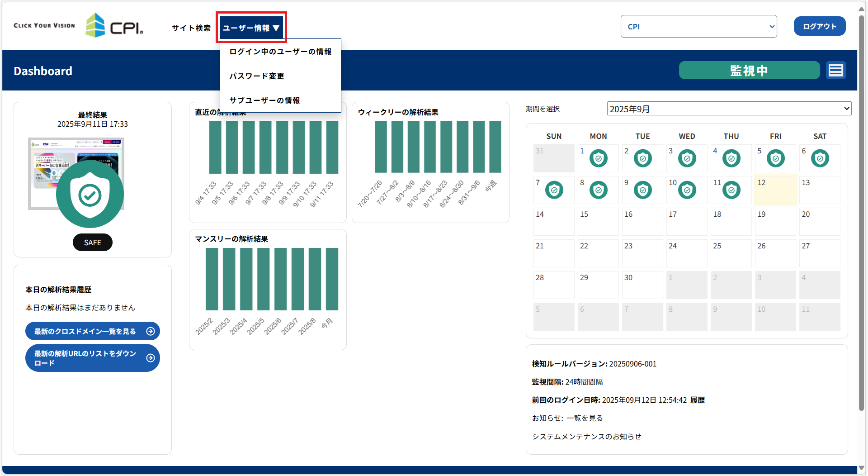The width and height of the screenshot is (868, 476).
Task: Click 最新のクロスドメイン一覧を見る button
Action: point(93,331)
